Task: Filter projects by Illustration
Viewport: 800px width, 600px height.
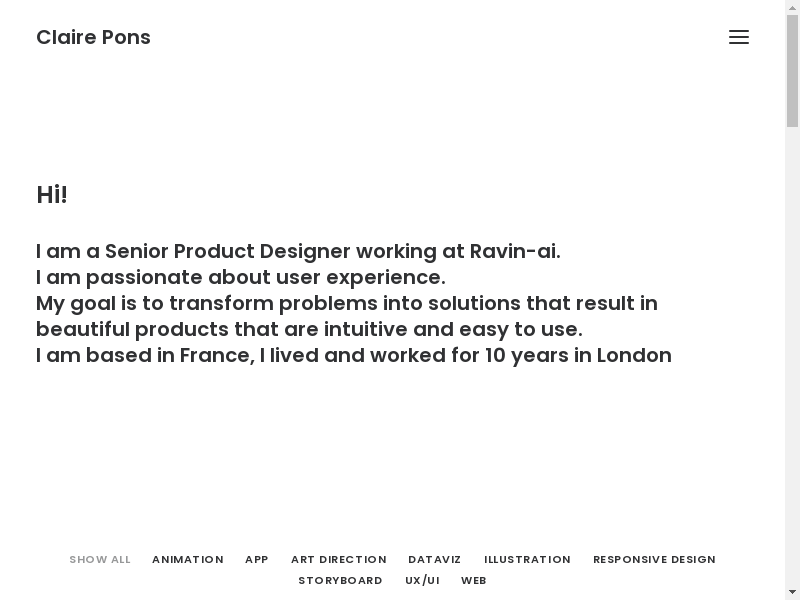Action: tap(527, 559)
